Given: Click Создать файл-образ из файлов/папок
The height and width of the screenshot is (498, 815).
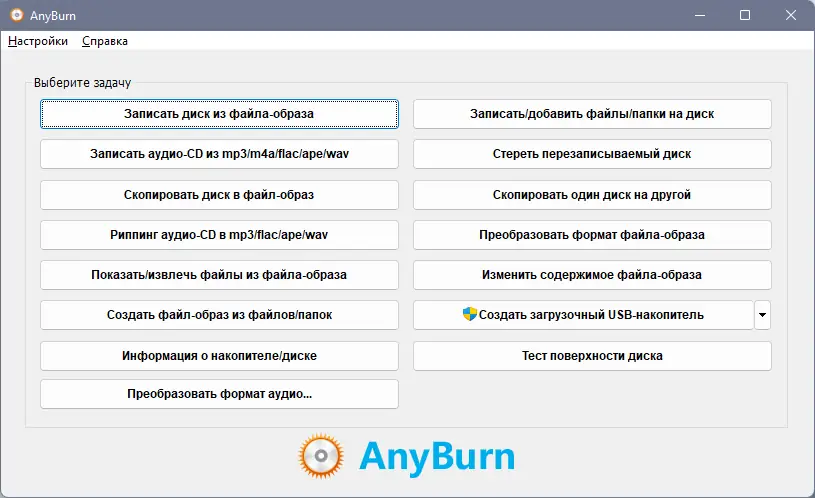Looking at the screenshot, I should pyautogui.click(x=219, y=315).
